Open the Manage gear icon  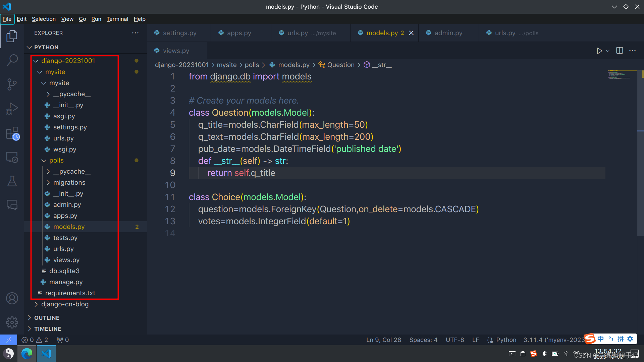pos(12,322)
